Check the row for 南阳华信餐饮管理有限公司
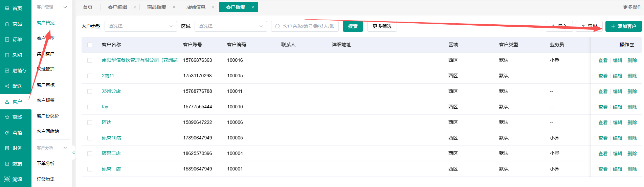 click(90, 60)
